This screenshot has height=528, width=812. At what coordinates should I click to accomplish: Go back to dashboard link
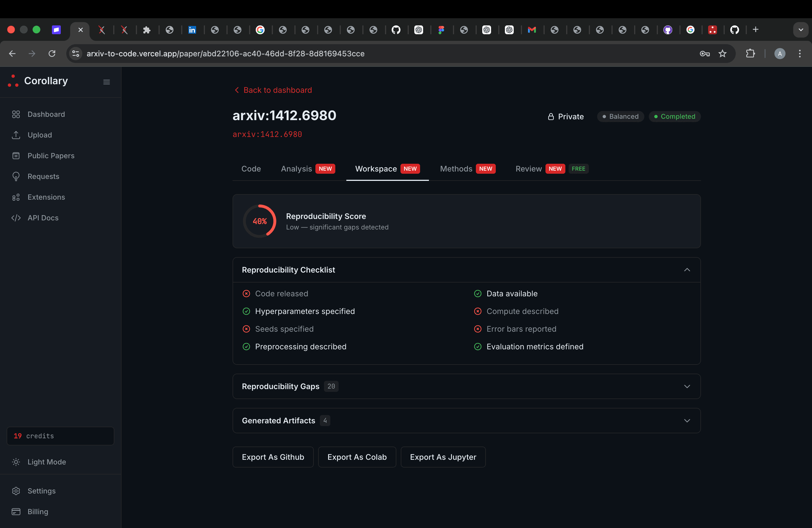(x=273, y=90)
